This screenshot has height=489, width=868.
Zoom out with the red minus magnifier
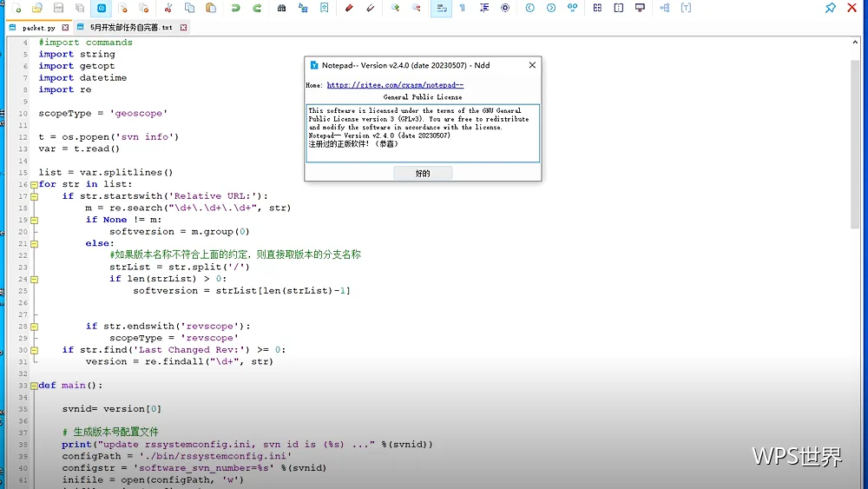tap(417, 8)
